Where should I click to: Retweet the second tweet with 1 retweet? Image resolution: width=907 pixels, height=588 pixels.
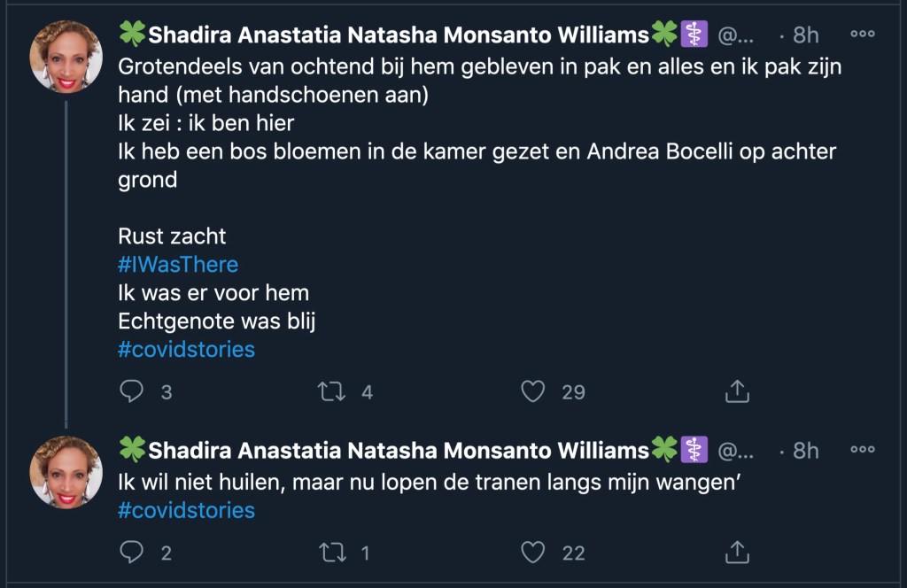pos(331,553)
